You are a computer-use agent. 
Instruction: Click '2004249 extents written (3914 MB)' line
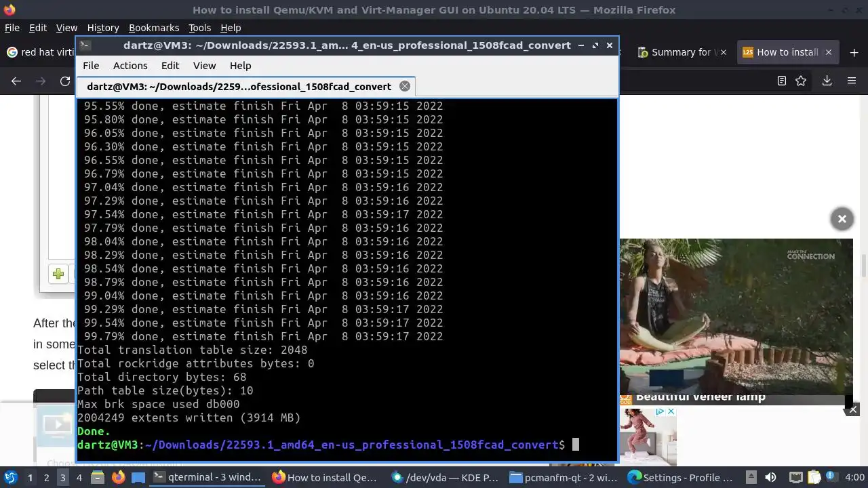(x=189, y=418)
